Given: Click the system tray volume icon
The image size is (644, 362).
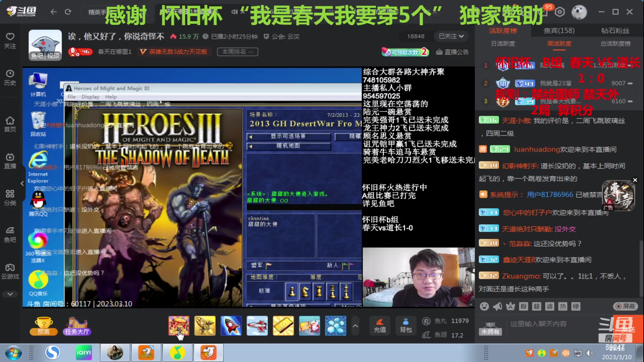Looking at the screenshot, I should 589,353.
